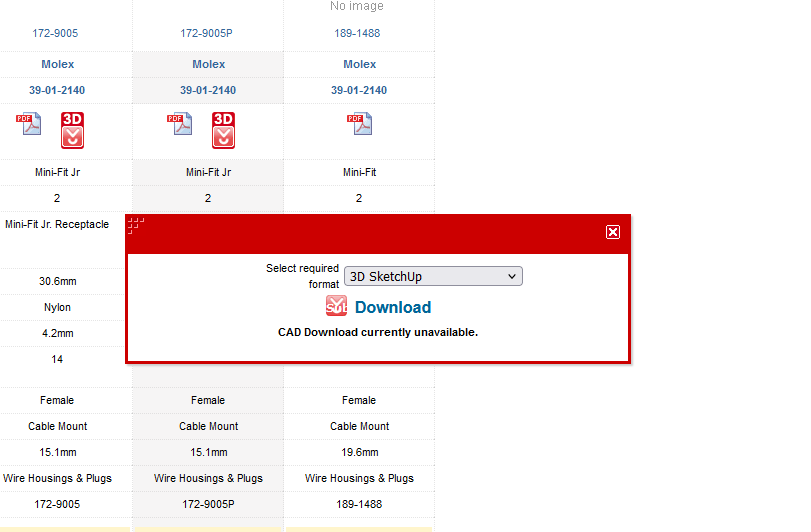Close the CAD download dialog
This screenshot has width=811, height=532.
click(613, 232)
